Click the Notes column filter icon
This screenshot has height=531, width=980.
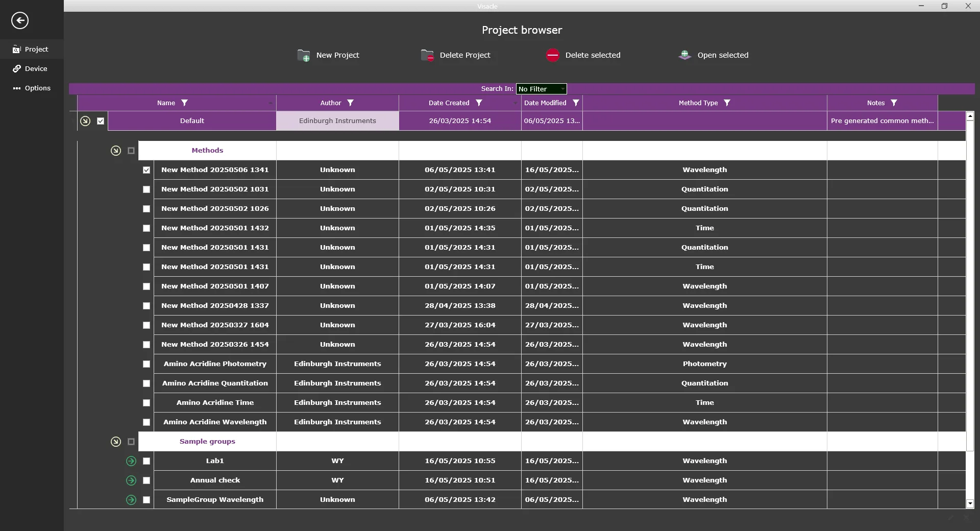point(894,103)
